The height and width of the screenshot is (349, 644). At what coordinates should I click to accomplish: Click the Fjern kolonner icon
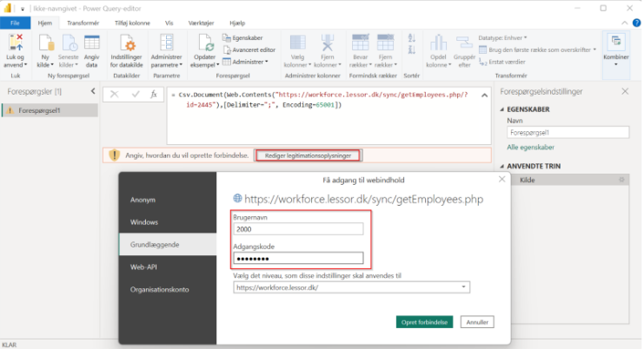[x=328, y=43]
